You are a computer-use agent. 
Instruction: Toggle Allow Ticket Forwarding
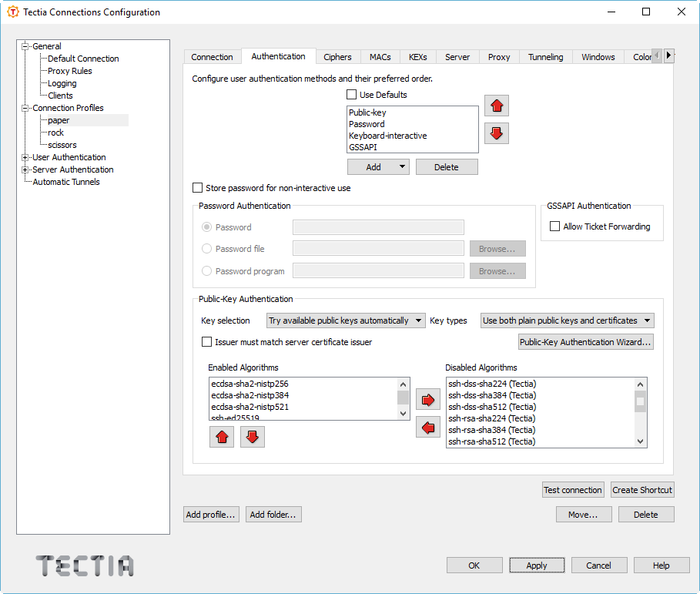[555, 225]
